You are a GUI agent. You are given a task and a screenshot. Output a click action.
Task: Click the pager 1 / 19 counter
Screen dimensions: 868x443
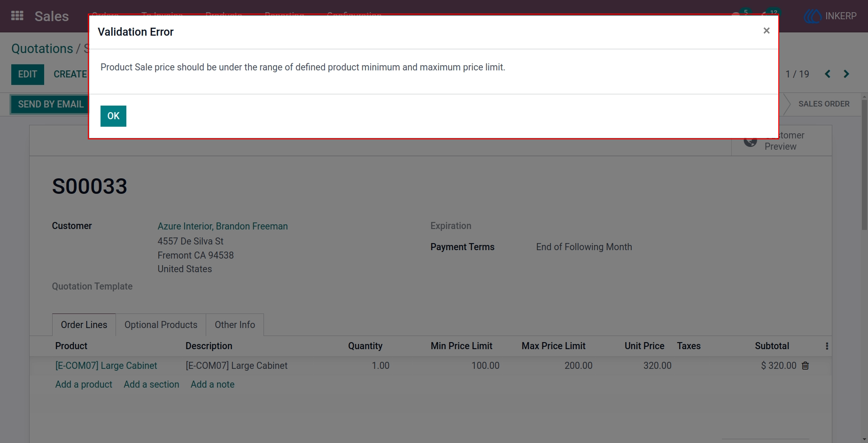[797, 74]
